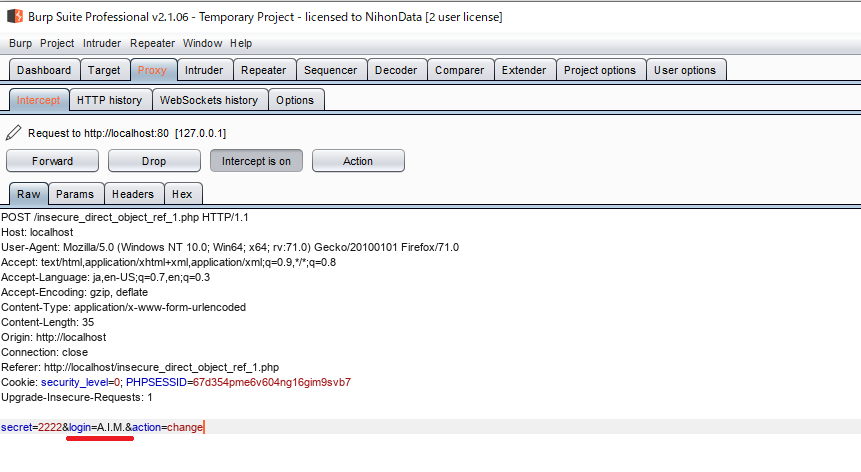Click the User-Agent header line
This screenshot has width=861, height=472.
[230, 247]
